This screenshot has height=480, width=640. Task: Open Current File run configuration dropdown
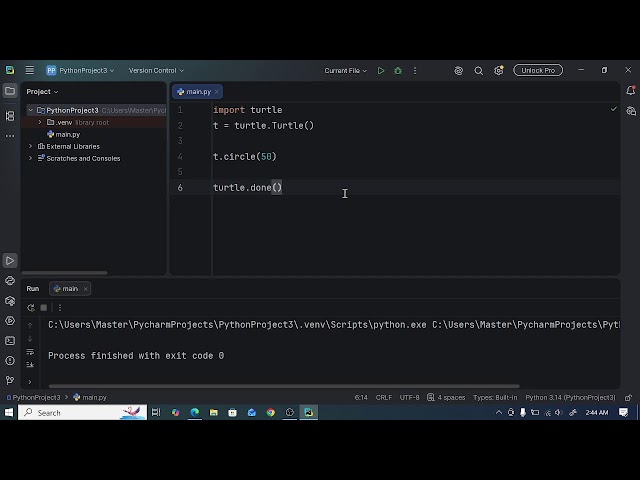(346, 71)
